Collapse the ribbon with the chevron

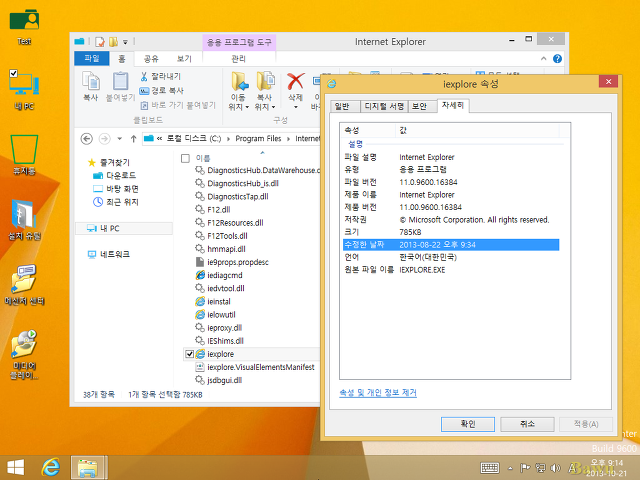(543, 59)
